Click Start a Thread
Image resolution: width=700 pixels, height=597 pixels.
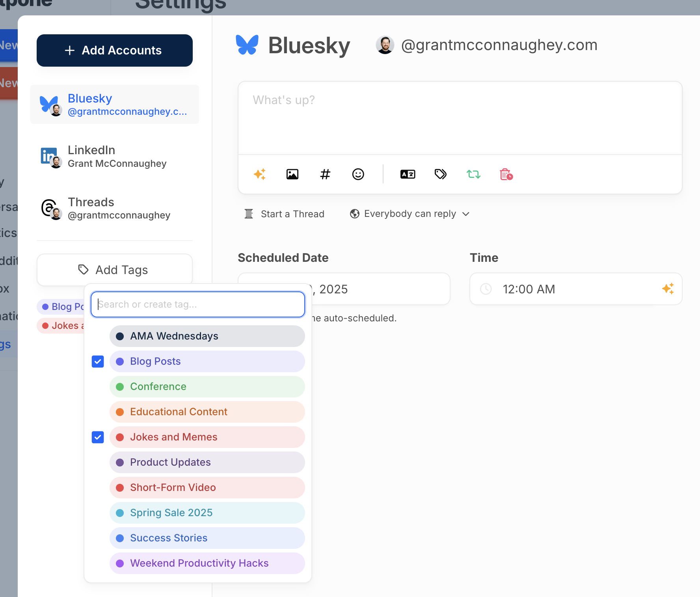tap(285, 214)
